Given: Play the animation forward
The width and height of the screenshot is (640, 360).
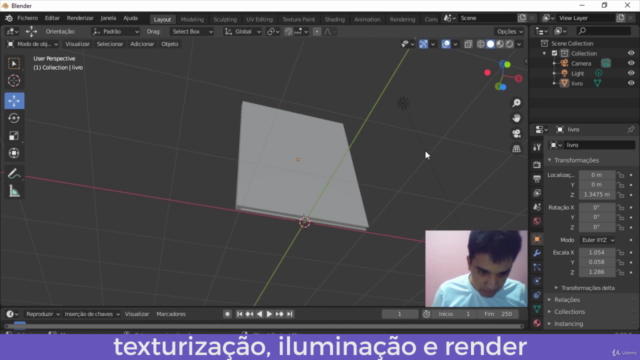Looking at the screenshot, I should [269, 314].
